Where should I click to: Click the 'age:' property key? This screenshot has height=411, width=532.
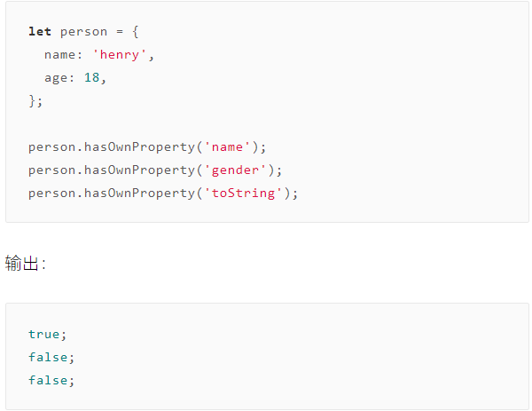click(x=59, y=78)
